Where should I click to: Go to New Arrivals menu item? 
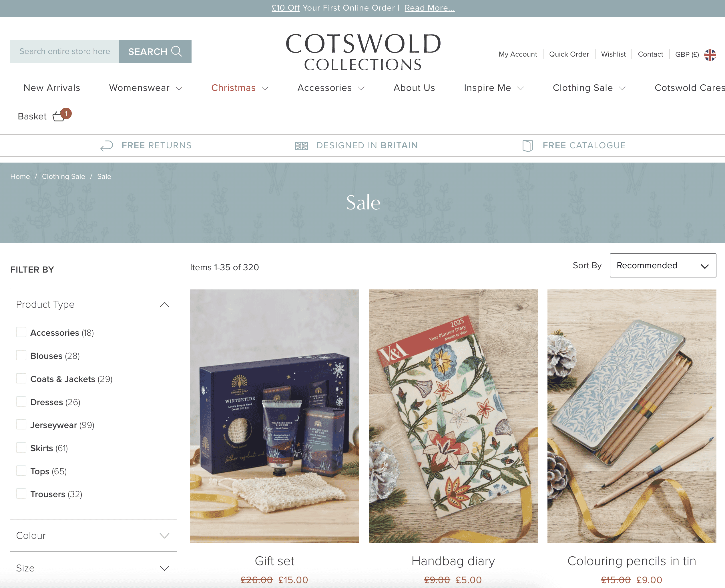[52, 88]
